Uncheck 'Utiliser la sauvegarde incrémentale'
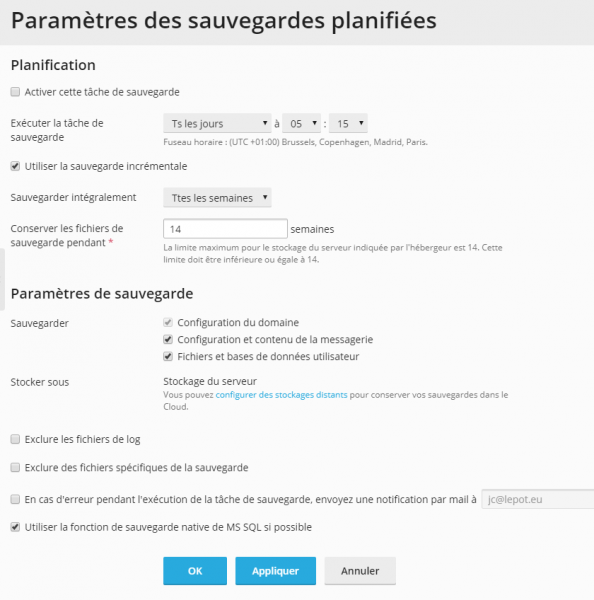Image resolution: width=594 pixels, height=600 pixels. tap(15, 166)
